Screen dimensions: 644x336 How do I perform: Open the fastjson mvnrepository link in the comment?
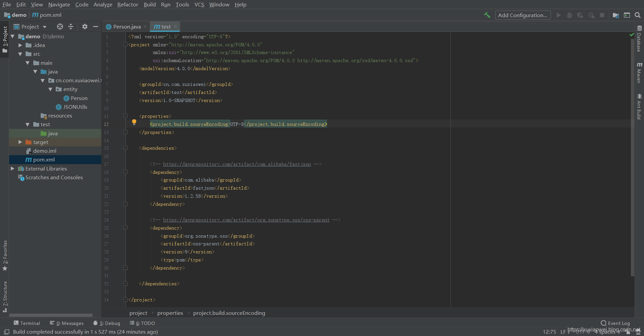pos(237,164)
